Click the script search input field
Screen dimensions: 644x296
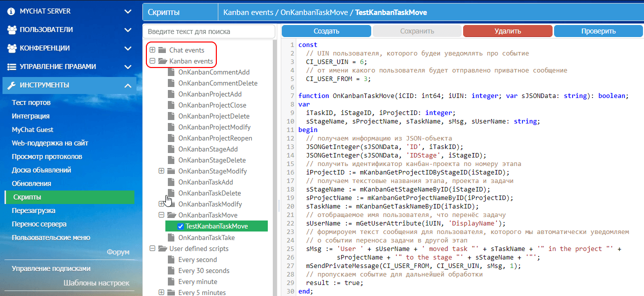pyautogui.click(x=209, y=31)
